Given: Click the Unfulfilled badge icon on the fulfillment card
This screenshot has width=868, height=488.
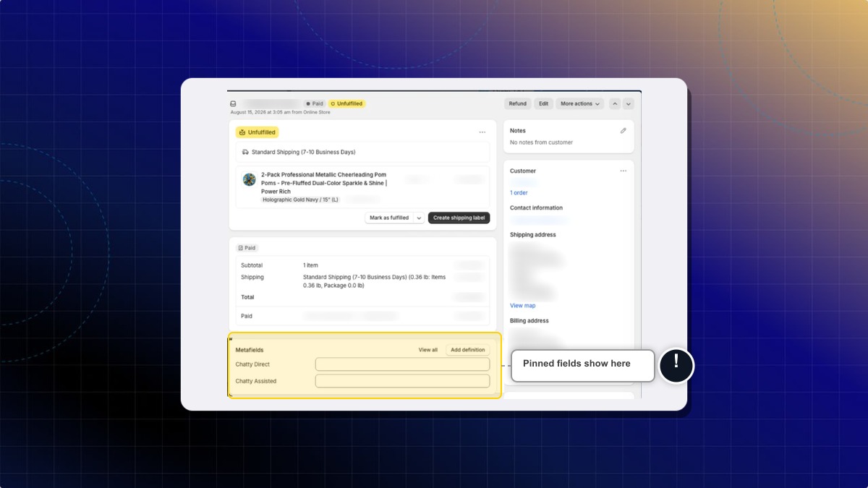Looking at the screenshot, I should click(x=242, y=132).
